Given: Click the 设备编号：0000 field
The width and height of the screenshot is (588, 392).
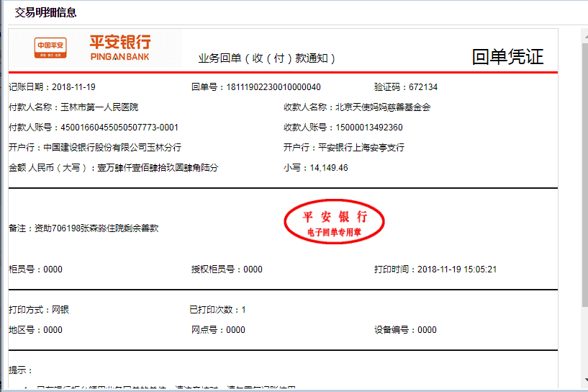Looking at the screenshot, I should coord(405,330).
